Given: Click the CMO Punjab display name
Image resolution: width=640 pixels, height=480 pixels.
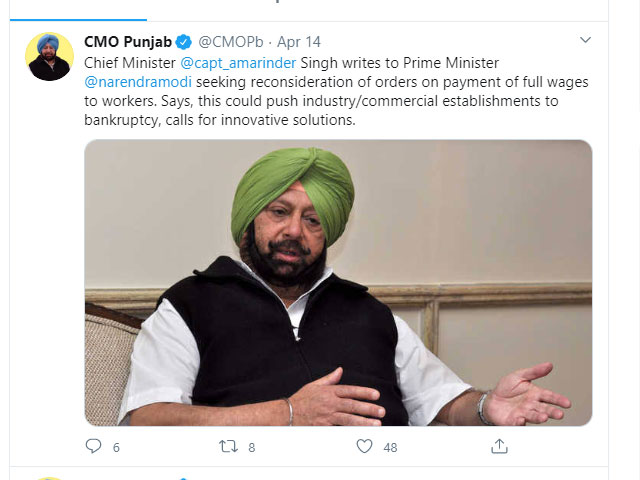Looking at the screenshot, I should (128, 42).
